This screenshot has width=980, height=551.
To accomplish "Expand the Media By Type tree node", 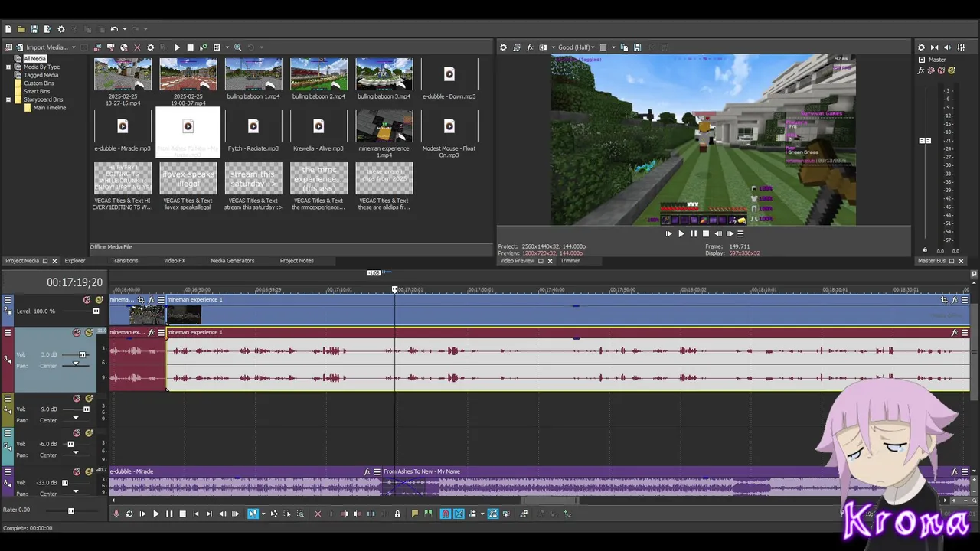I will click(x=8, y=67).
